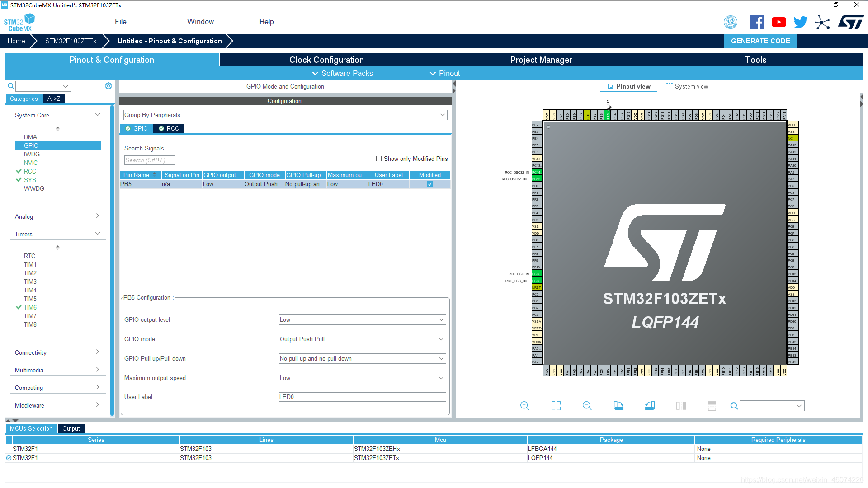Click the ST community network icon
The width and height of the screenshot is (868, 488).
coord(822,22)
